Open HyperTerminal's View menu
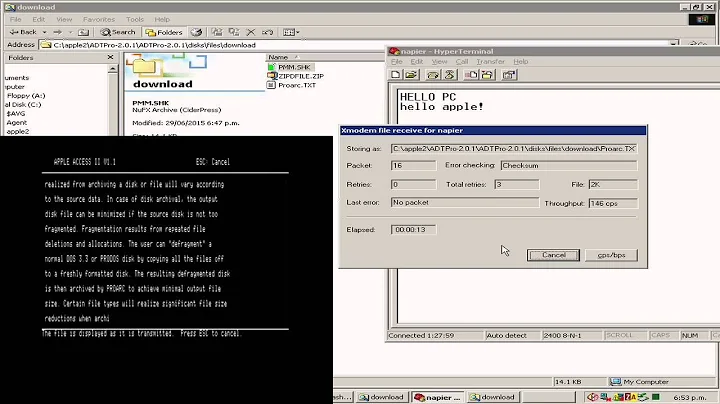 pos(439,62)
